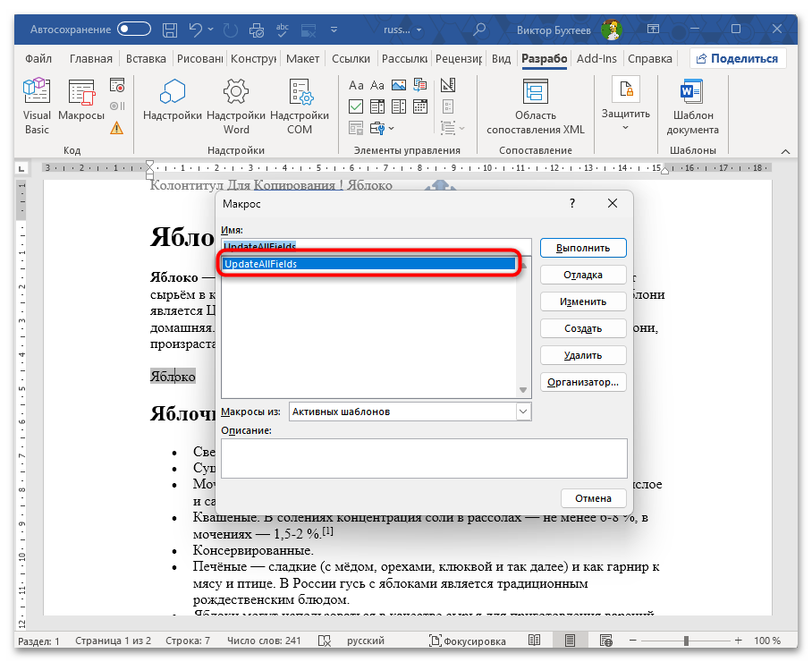The width and height of the screenshot is (812, 662).
Task: Select UpdateAllFields in the macro list
Action: tap(369, 264)
